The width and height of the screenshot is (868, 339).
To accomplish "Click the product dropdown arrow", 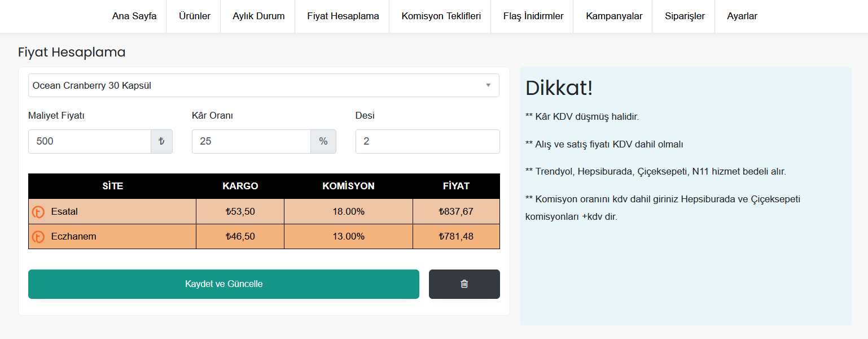I will click(x=488, y=85).
